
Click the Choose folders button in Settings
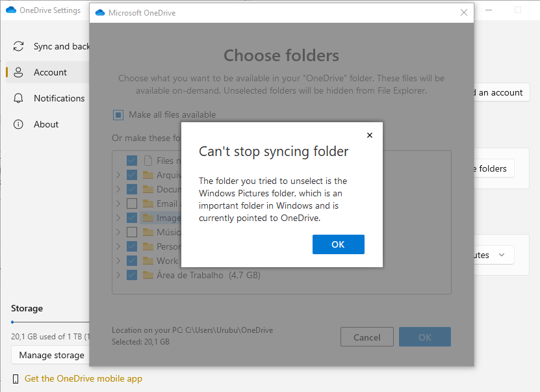click(x=494, y=168)
